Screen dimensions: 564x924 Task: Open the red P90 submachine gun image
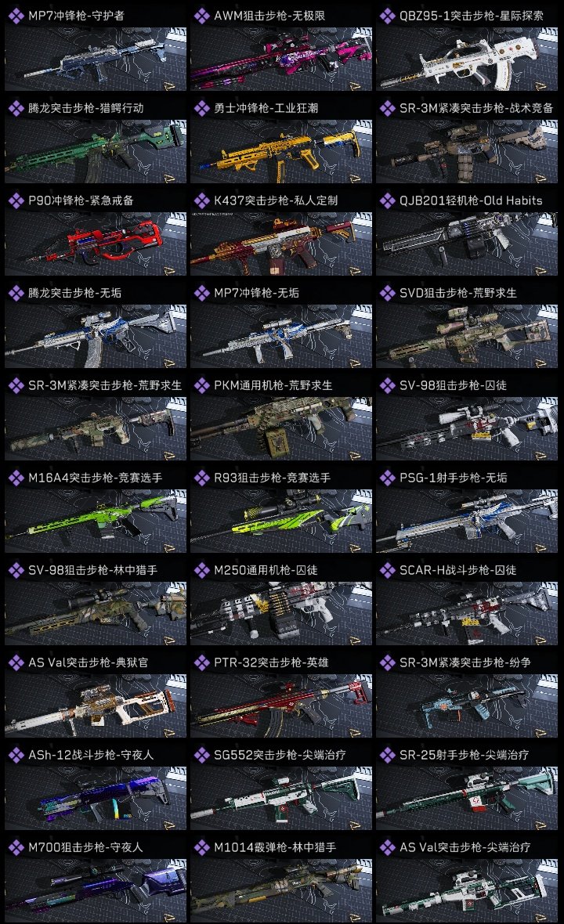96,244
